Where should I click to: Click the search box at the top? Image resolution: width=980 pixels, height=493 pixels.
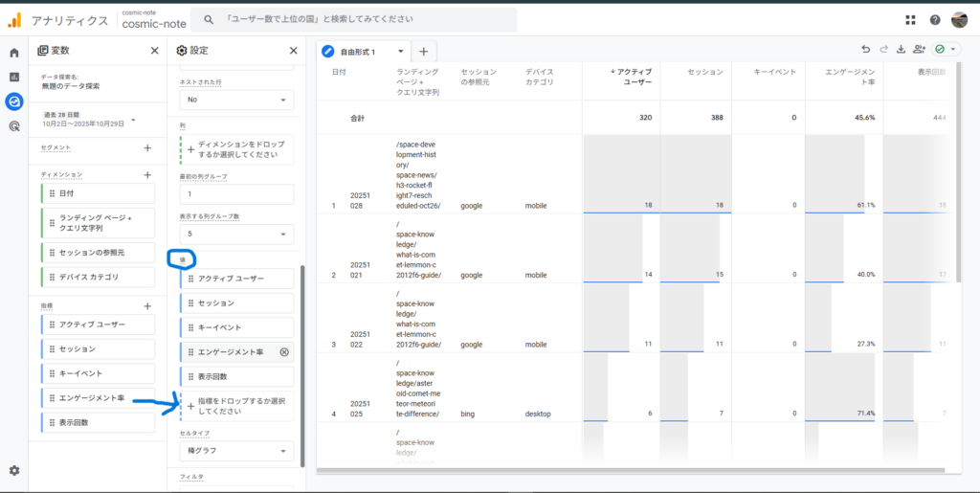[354, 19]
